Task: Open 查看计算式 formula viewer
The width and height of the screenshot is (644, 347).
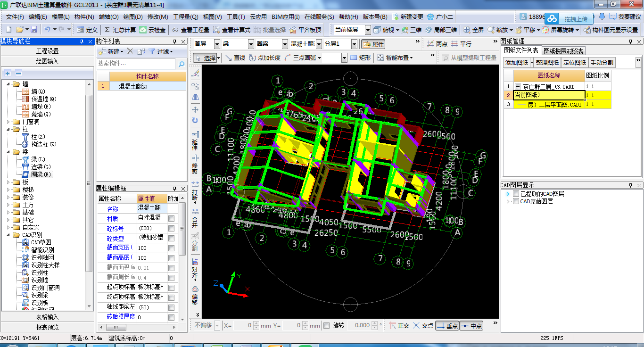Action: (231, 30)
